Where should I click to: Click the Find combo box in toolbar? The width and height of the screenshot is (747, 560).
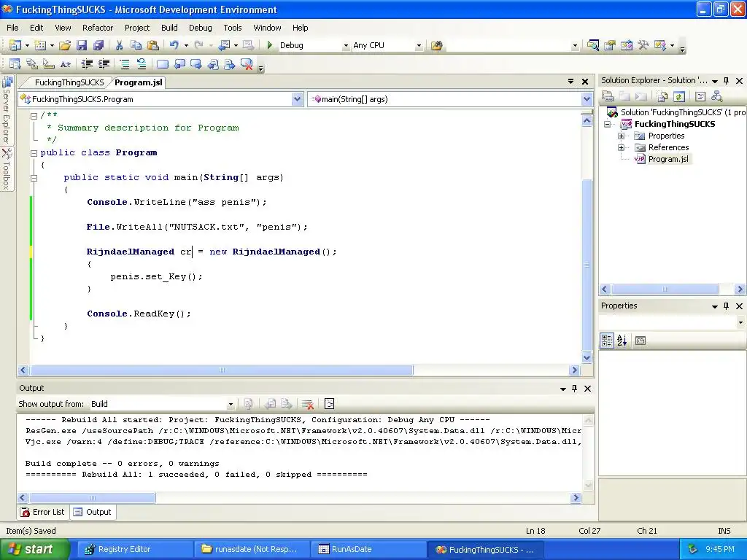pyautogui.click(x=513, y=46)
